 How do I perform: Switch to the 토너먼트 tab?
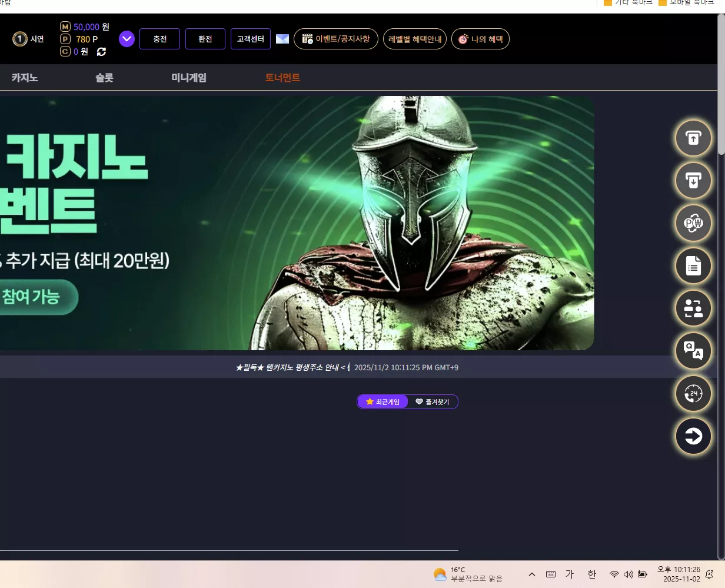pos(282,78)
